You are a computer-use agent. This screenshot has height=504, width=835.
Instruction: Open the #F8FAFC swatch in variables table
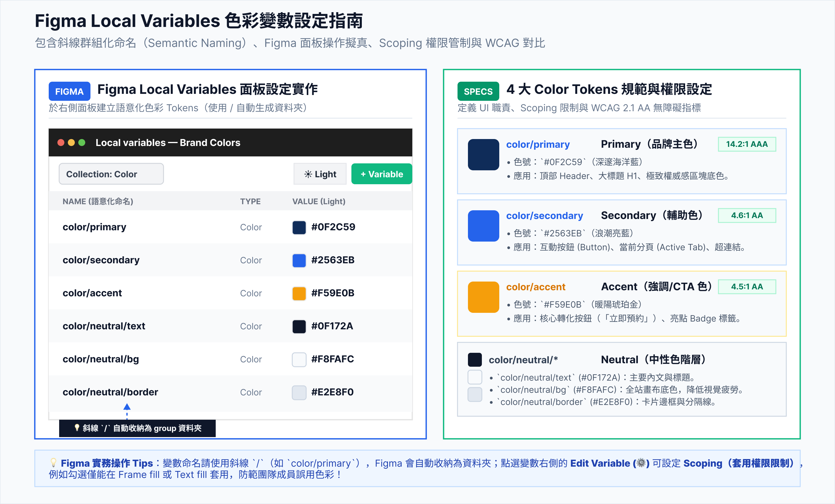click(x=299, y=359)
